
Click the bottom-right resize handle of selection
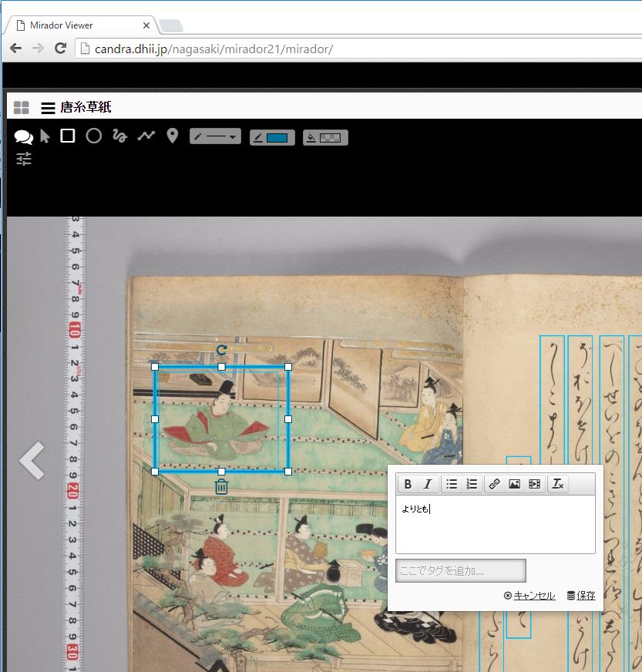[288, 472]
